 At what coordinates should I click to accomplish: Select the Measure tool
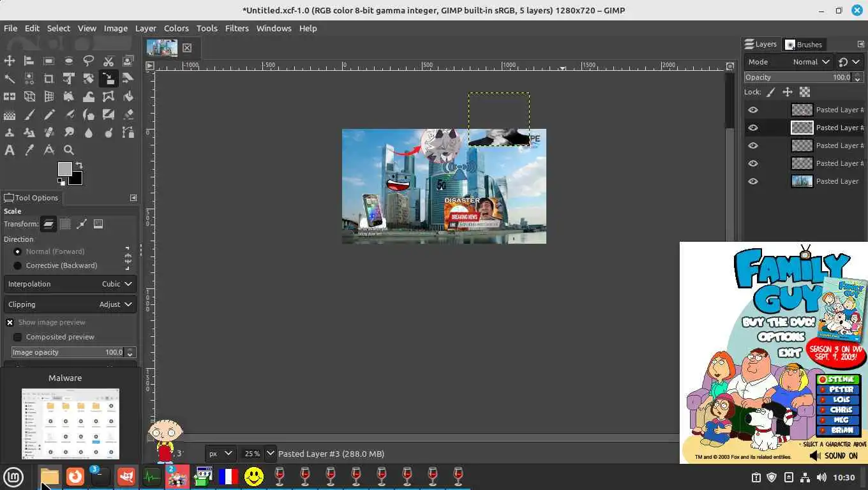point(49,151)
